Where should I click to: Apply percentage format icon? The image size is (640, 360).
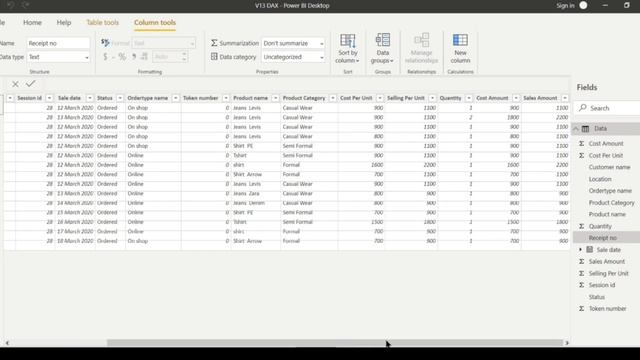tap(122, 57)
